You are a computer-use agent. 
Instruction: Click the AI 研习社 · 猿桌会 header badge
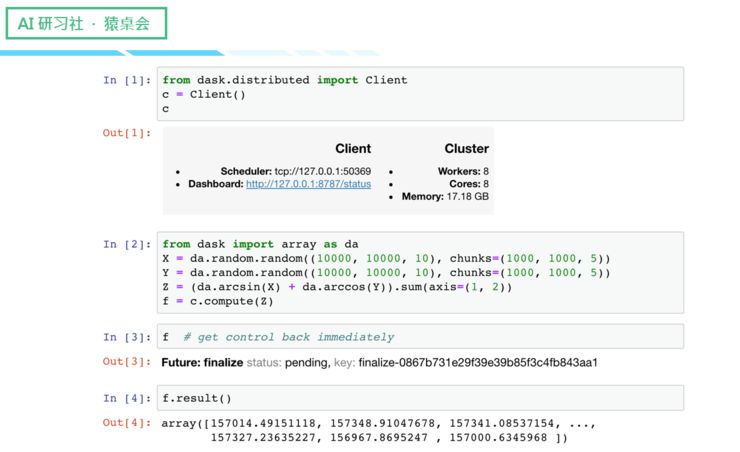coord(84,23)
